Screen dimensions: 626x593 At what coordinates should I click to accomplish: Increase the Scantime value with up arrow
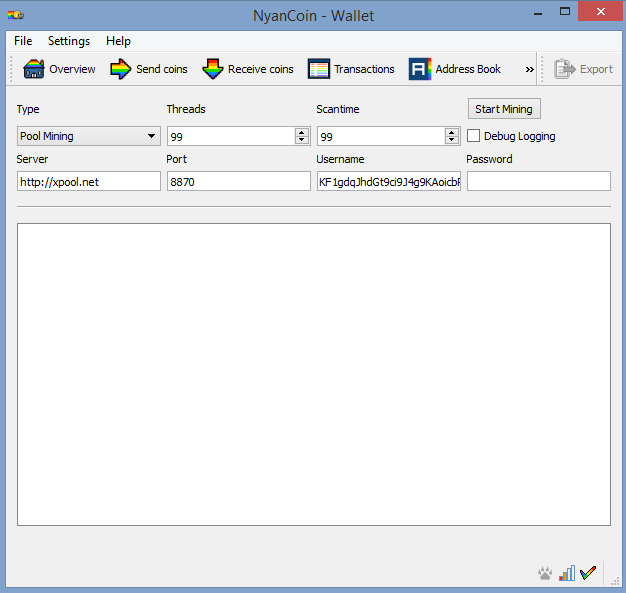pyautogui.click(x=452, y=132)
